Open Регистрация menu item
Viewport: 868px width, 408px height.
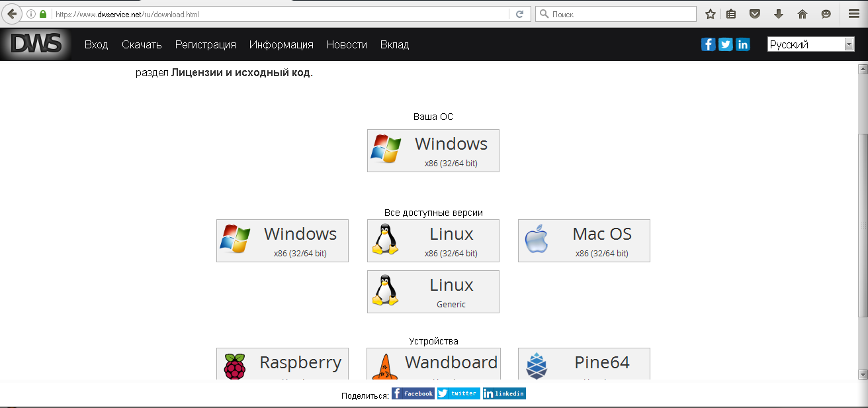click(206, 44)
